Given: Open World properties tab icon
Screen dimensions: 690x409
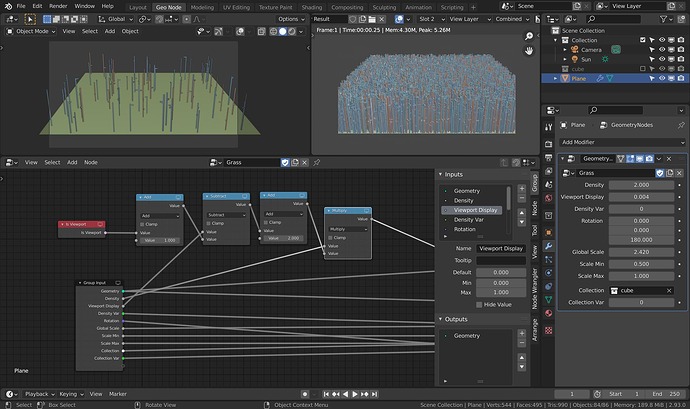Looking at the screenshot, I should point(548,198).
